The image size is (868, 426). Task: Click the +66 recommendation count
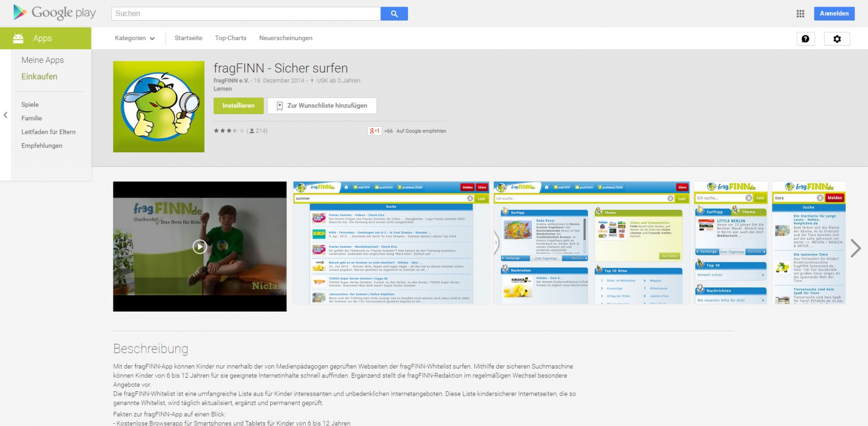tap(388, 131)
